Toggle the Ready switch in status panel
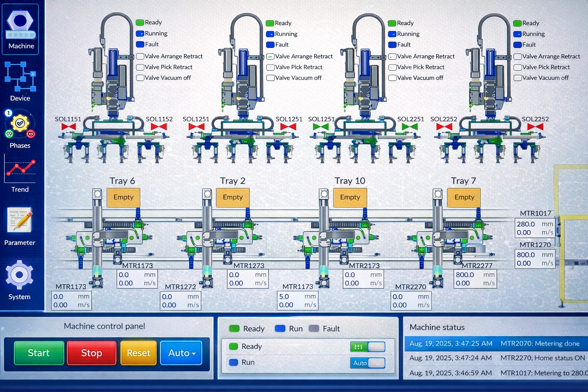588x392 pixels. [367, 347]
